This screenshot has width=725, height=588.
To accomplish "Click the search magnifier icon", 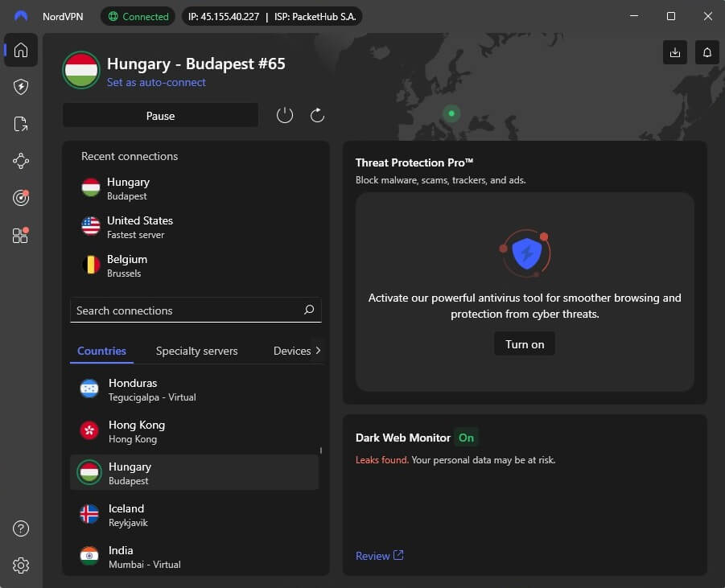I will (x=309, y=309).
